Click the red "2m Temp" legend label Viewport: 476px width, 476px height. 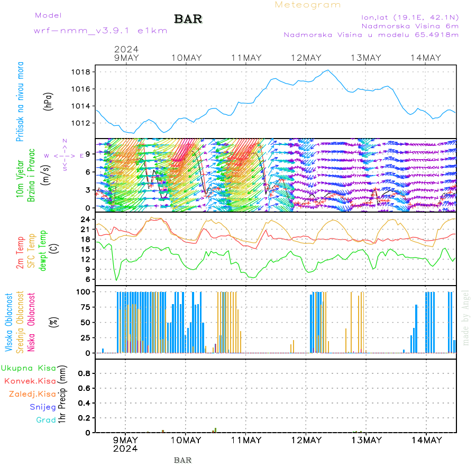(20, 253)
